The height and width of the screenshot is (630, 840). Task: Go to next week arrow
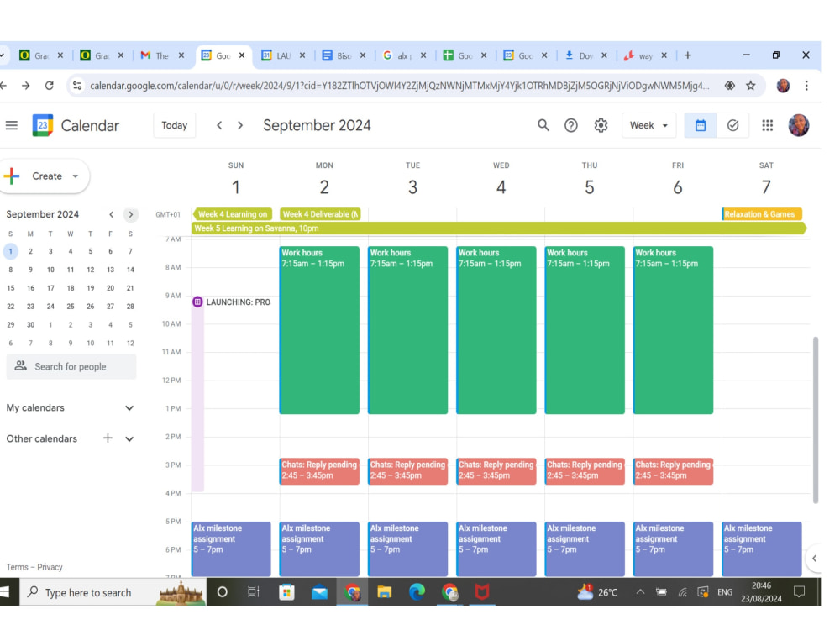coord(240,125)
